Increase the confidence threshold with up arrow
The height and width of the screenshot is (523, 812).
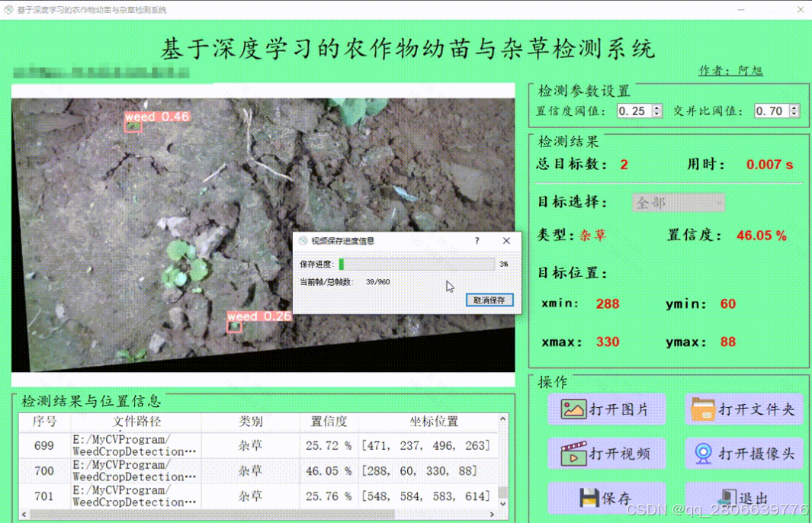(x=656, y=107)
